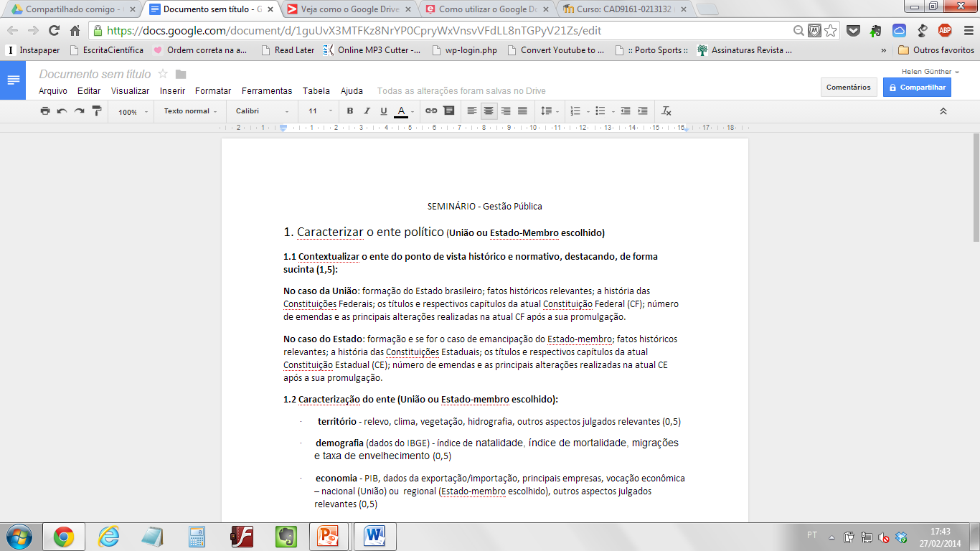Add a comment via the toolbar comment icon

(x=448, y=111)
